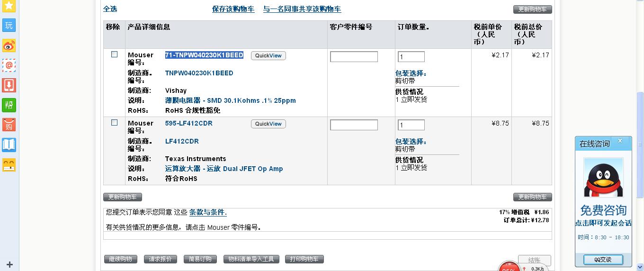
Task: Open the Weibo icon in the sidebar
Action: coord(9,45)
